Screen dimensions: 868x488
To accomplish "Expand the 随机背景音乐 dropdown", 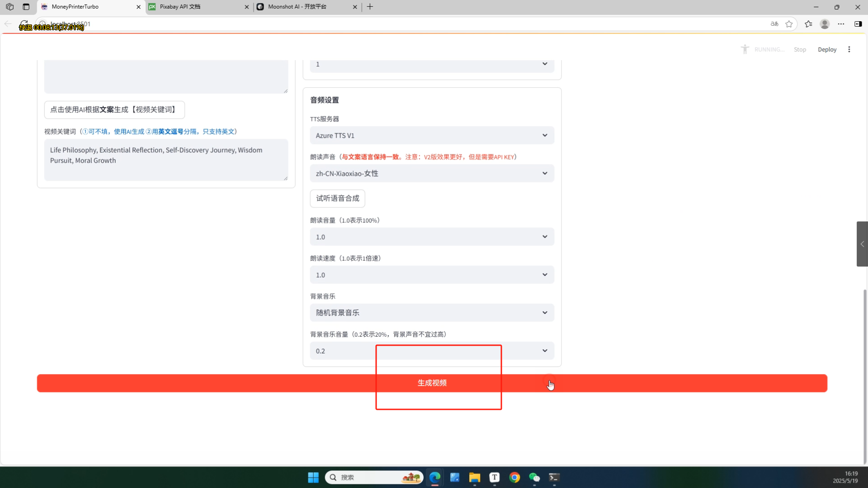I will pos(432,313).
